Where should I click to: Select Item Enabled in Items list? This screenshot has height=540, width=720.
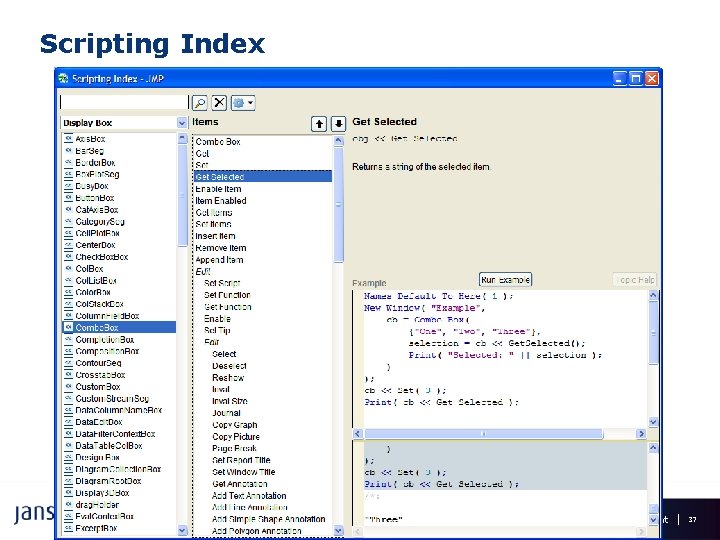(221, 201)
